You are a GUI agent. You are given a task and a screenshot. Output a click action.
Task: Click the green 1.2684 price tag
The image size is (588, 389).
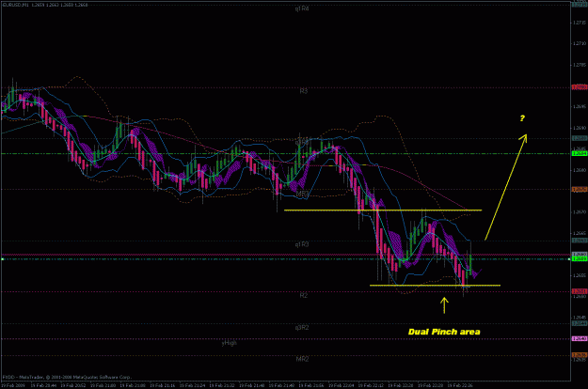pos(580,153)
